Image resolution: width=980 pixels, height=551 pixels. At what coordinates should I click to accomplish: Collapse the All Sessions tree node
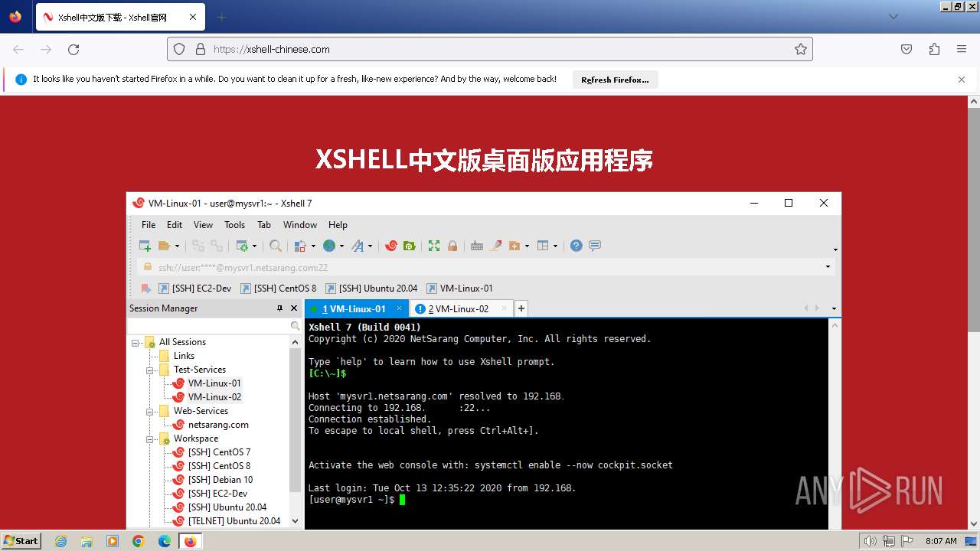coord(136,342)
